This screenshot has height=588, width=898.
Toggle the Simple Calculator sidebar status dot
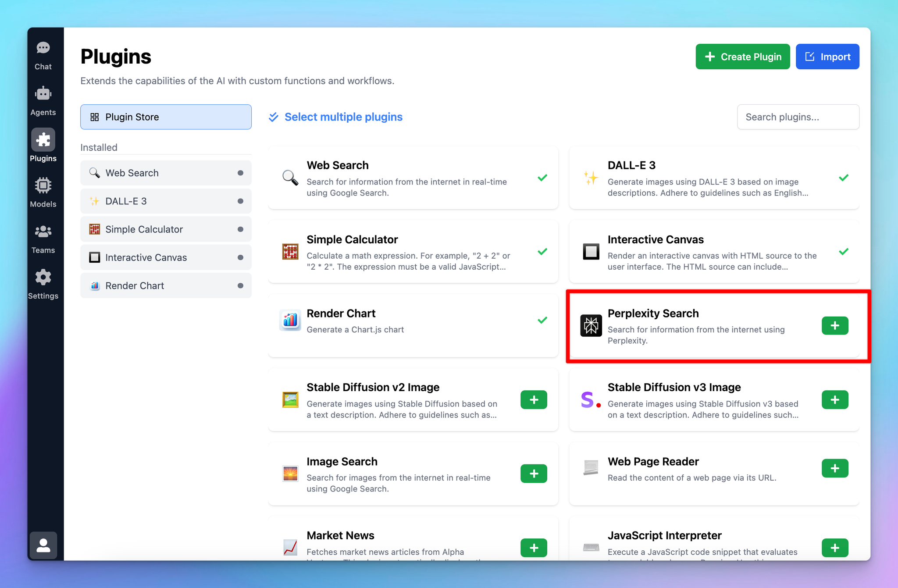coord(240,229)
